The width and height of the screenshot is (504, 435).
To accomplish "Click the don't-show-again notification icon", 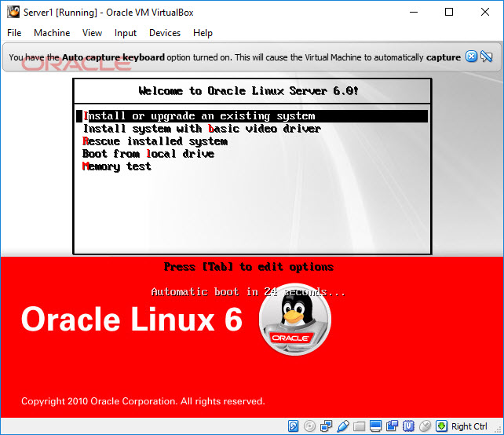I will (x=486, y=57).
